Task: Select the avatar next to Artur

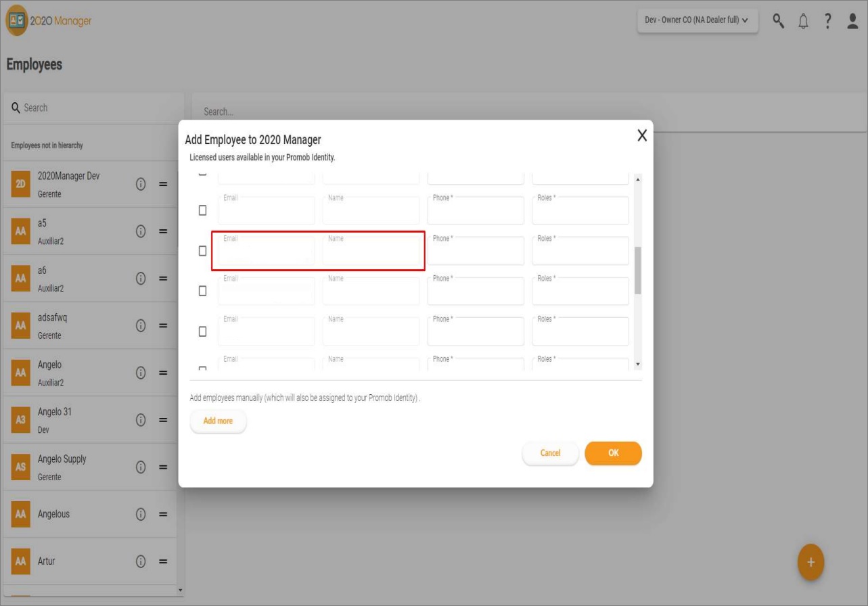Action: pyautogui.click(x=20, y=562)
